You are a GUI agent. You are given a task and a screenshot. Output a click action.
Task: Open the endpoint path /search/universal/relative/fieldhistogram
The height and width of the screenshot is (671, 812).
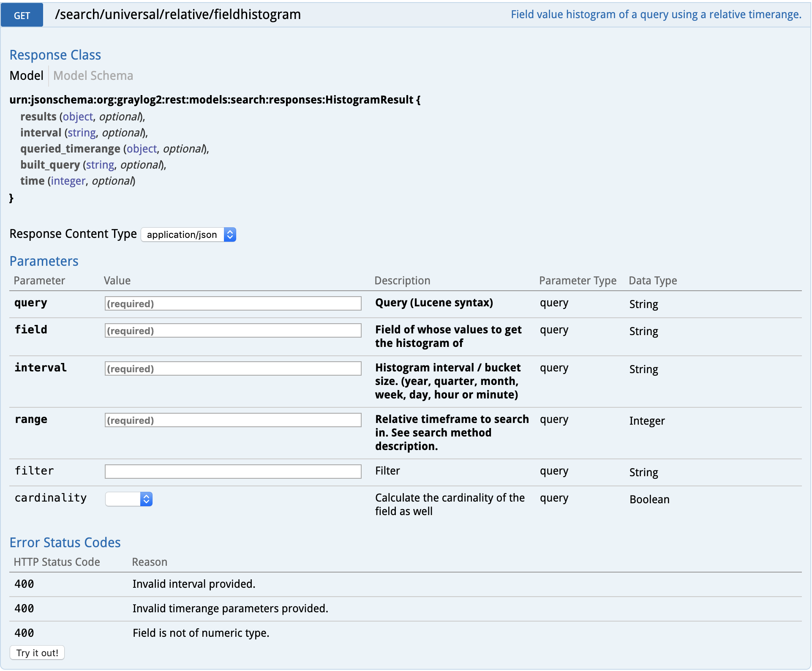point(177,14)
